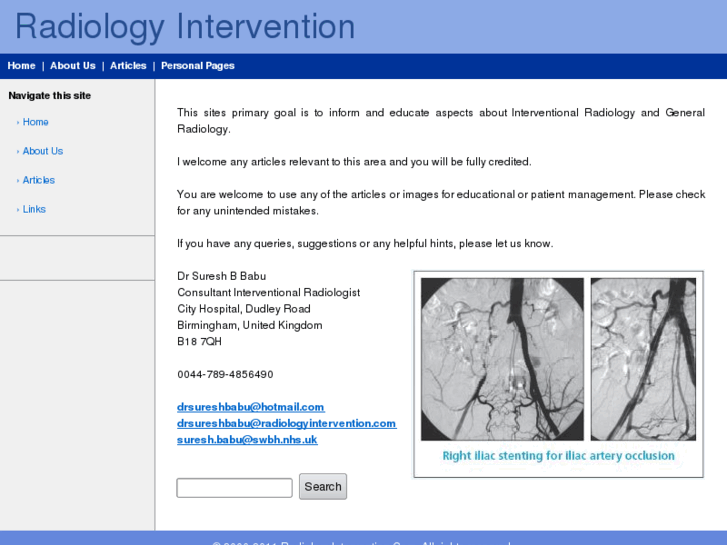Click the phone number 0044-789-4856490
727x545 pixels.
[x=225, y=374]
